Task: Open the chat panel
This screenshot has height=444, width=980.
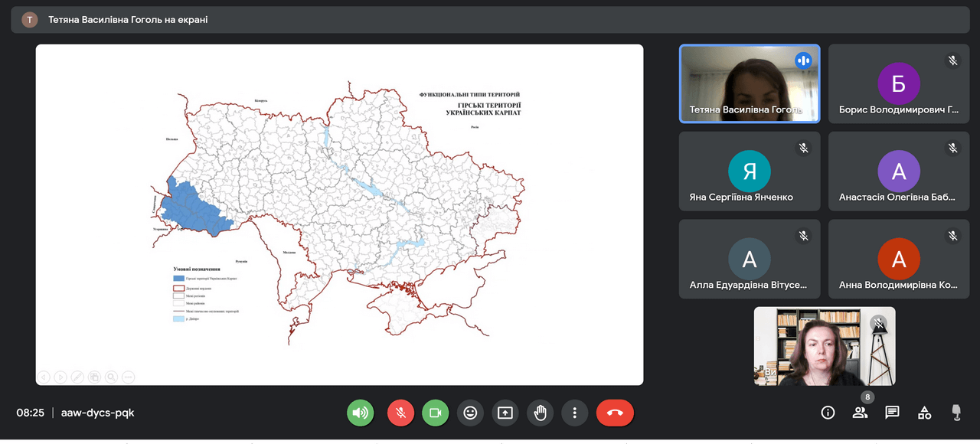Action: click(x=892, y=413)
